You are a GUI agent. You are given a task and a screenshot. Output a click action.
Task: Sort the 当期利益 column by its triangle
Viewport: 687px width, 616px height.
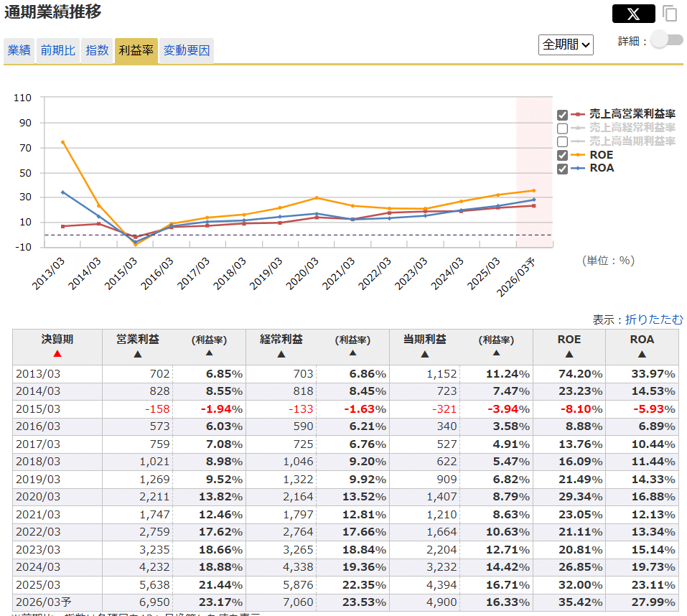(x=424, y=354)
